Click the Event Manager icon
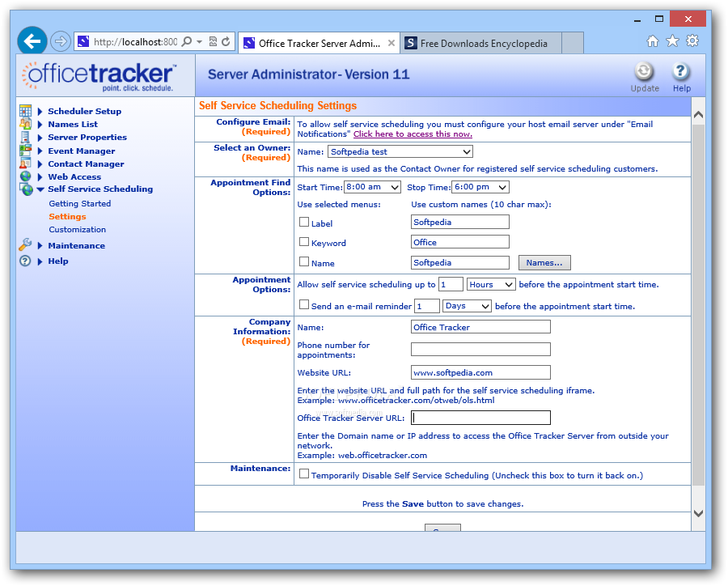The width and height of the screenshot is (728, 586). click(26, 151)
